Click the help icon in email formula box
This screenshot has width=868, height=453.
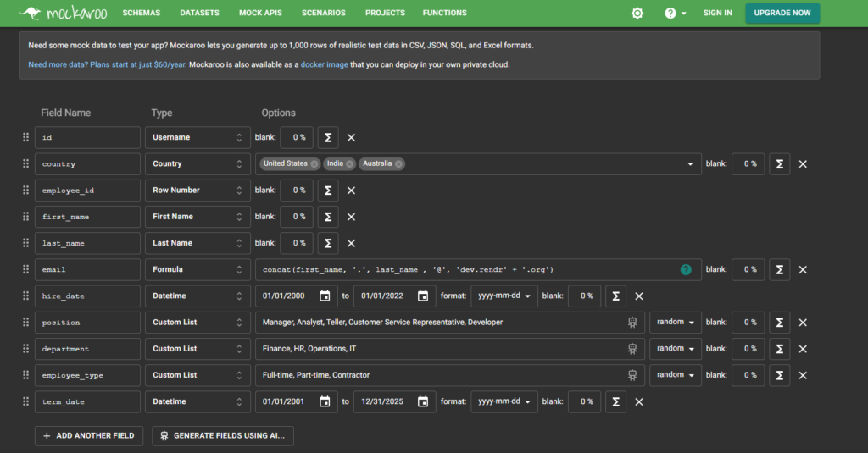686,270
